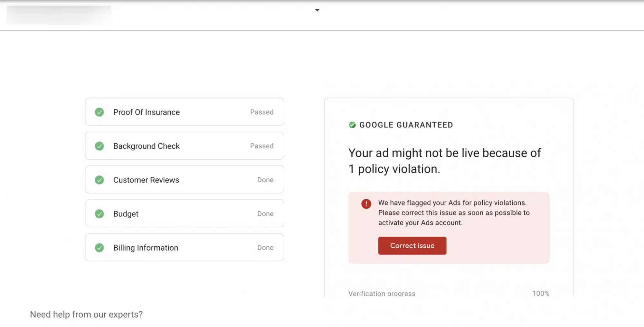644x327 pixels.
Task: Open the Billing Information card
Action: [185, 247]
